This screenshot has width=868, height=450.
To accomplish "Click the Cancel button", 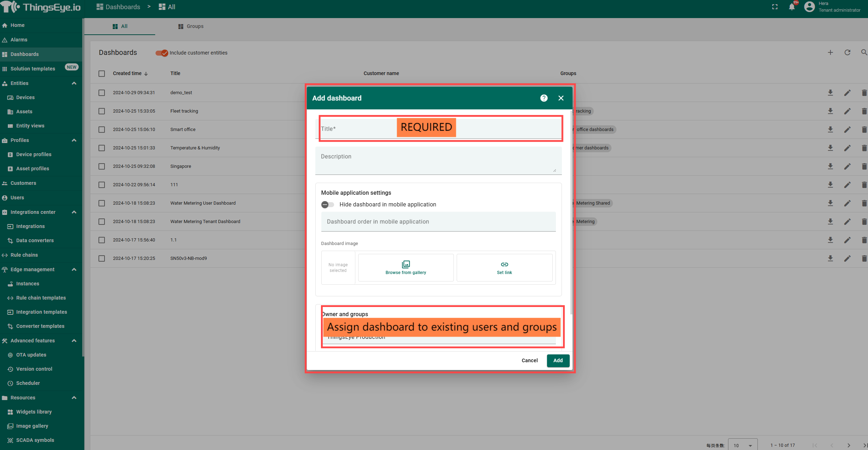I will 529,360.
